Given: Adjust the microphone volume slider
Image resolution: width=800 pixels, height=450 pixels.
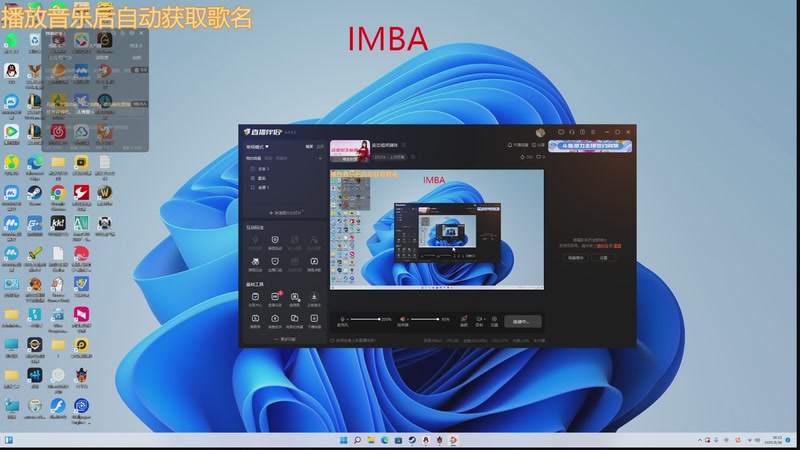Looking at the screenshot, I should click(x=365, y=319).
